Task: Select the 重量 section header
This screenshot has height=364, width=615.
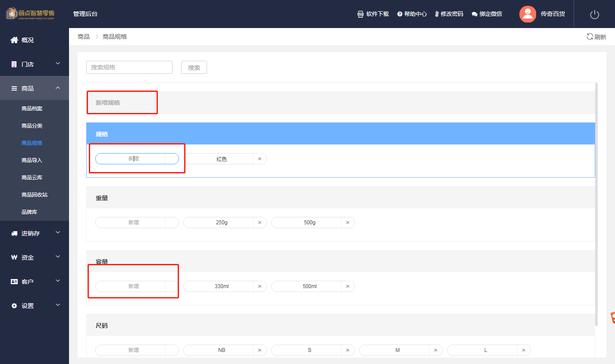Action: (341, 198)
